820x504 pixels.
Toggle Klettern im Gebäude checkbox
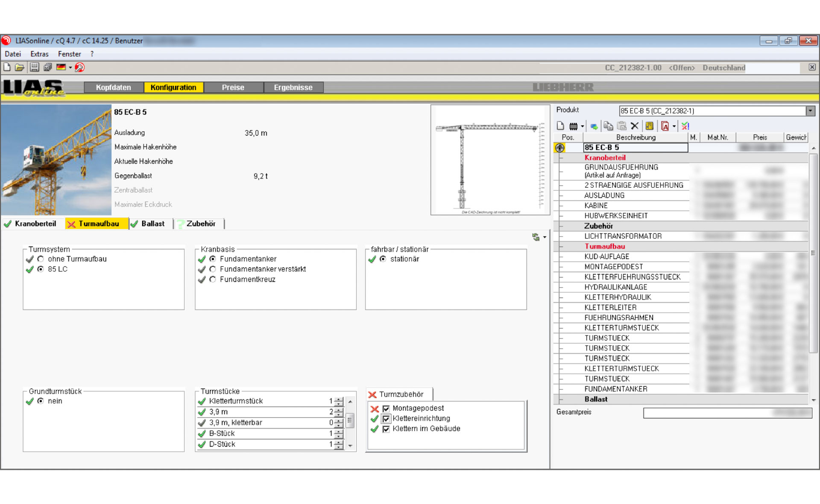[386, 429]
